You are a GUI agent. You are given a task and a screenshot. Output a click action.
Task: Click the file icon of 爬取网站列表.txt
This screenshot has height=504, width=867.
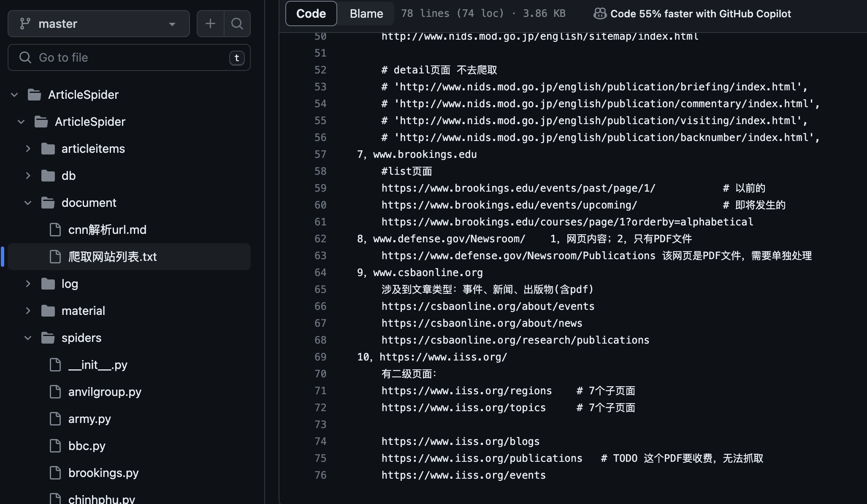[x=55, y=257]
